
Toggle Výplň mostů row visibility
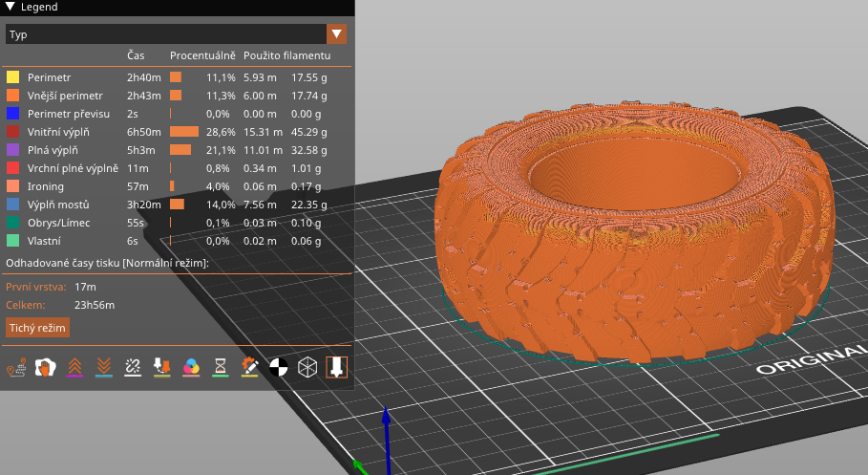point(58,204)
